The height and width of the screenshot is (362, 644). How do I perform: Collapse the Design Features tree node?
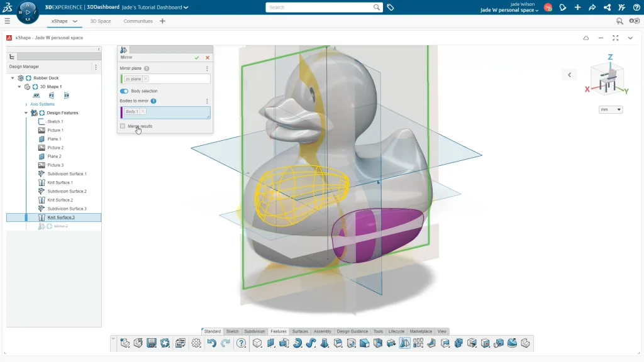[x=26, y=113]
